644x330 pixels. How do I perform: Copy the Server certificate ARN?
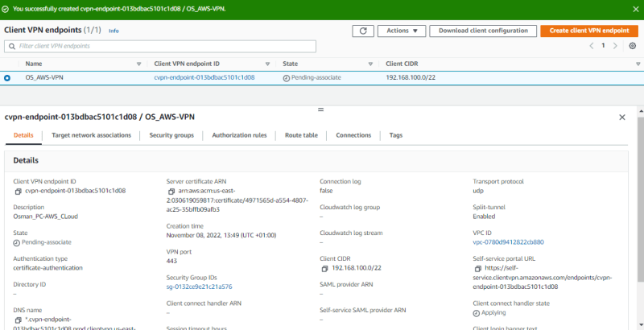point(171,192)
